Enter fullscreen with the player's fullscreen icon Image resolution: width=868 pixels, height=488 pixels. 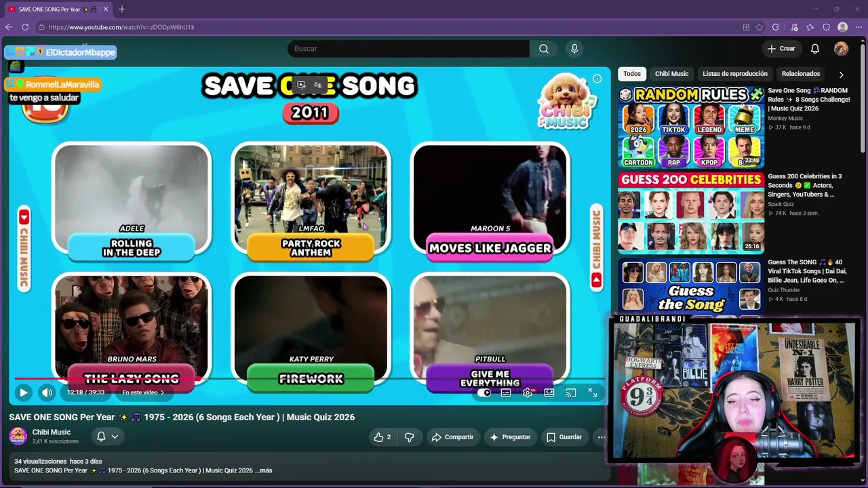coord(593,392)
